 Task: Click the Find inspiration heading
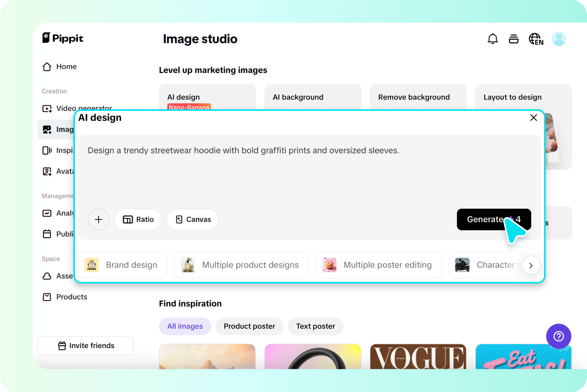pos(190,304)
